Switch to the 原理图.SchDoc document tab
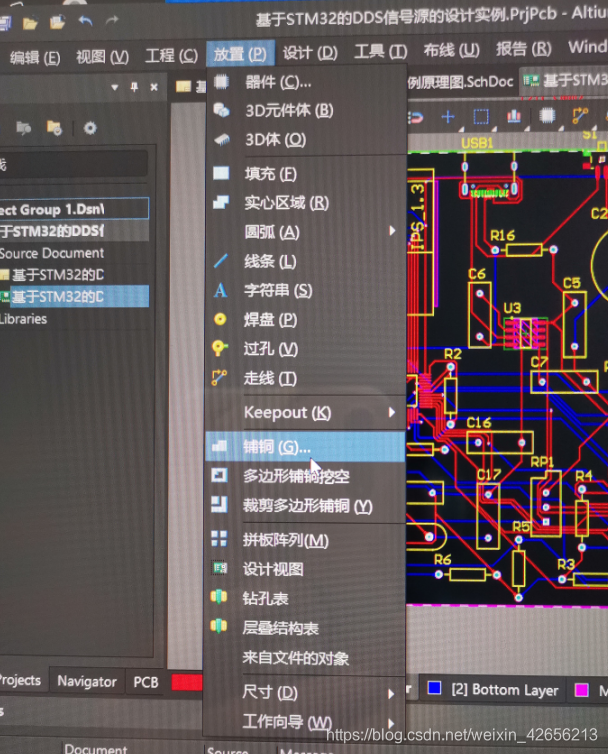This screenshot has height=754, width=608. pyautogui.click(x=461, y=82)
